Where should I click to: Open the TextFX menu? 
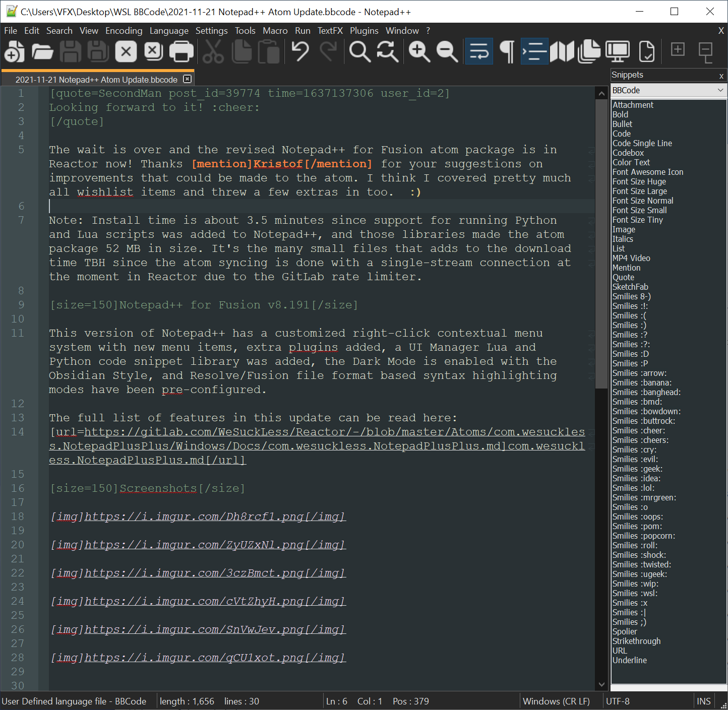(330, 31)
